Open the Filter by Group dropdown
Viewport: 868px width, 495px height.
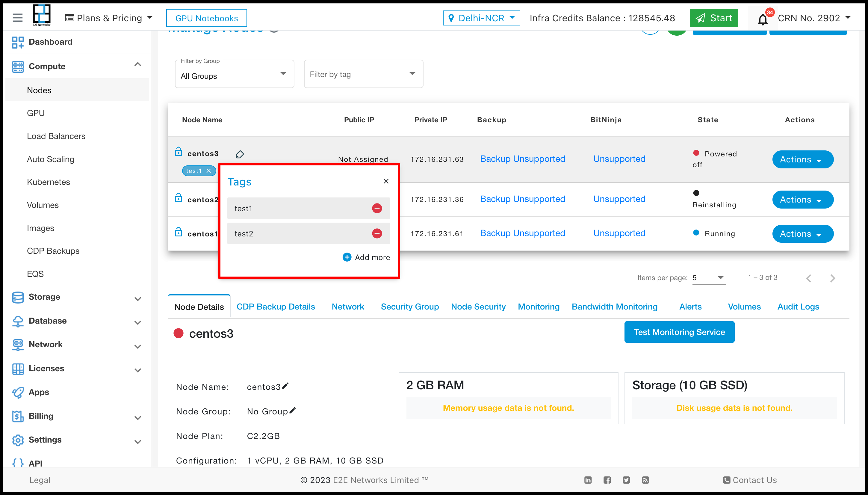click(x=235, y=74)
